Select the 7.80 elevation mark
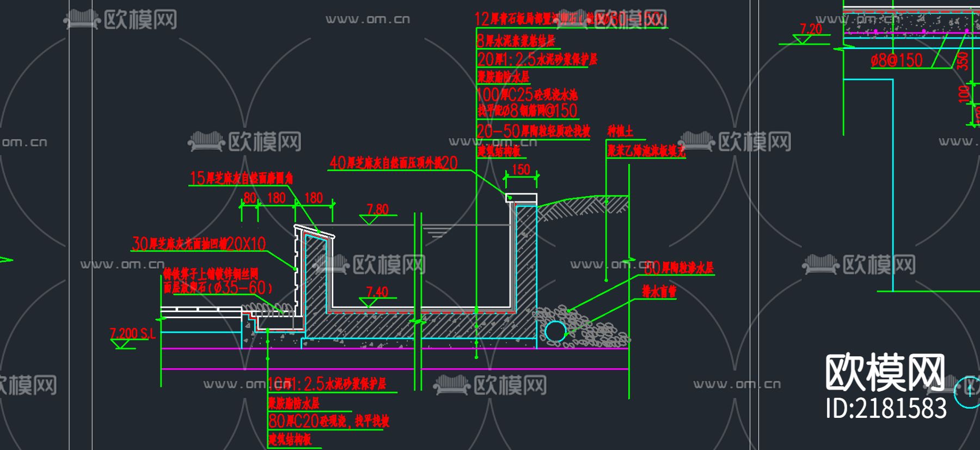 pyautogui.click(x=377, y=210)
